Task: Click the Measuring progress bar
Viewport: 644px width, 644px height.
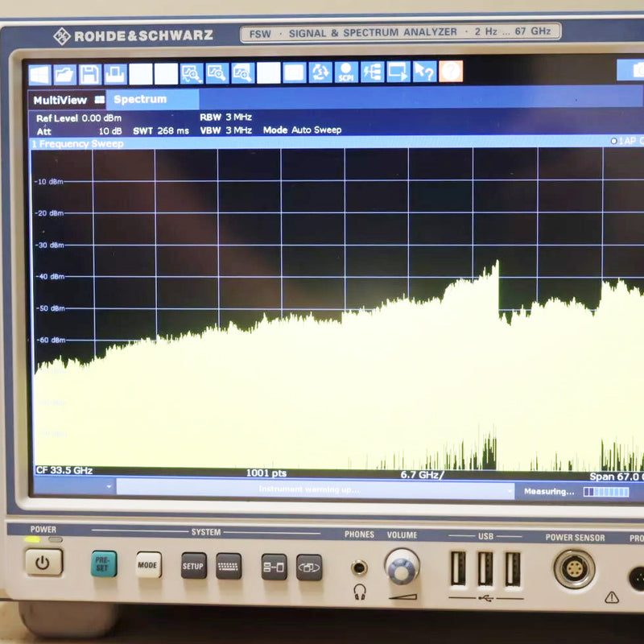Action: click(x=606, y=492)
